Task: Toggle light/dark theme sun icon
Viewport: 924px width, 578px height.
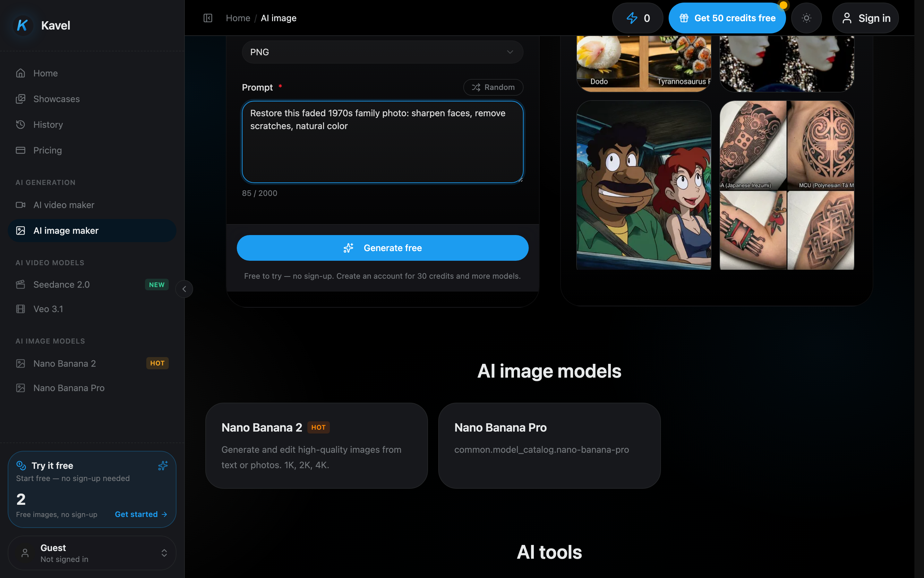Action: [x=806, y=18]
